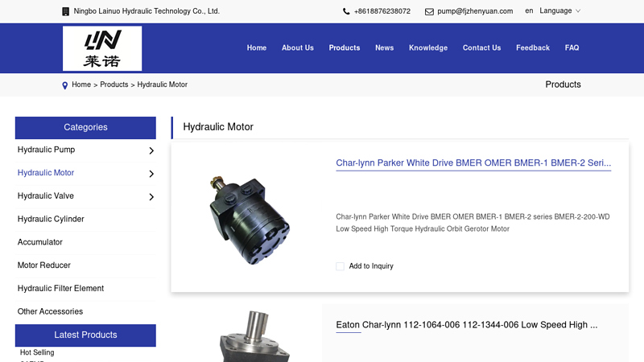Click Hot Selling under Latest Products

point(37,352)
